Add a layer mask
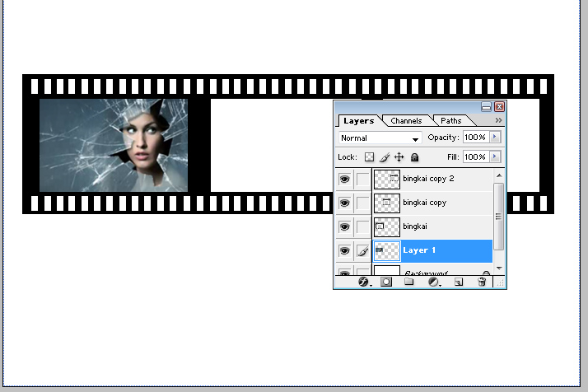Viewport: 588px width, 392px height. coord(386,282)
